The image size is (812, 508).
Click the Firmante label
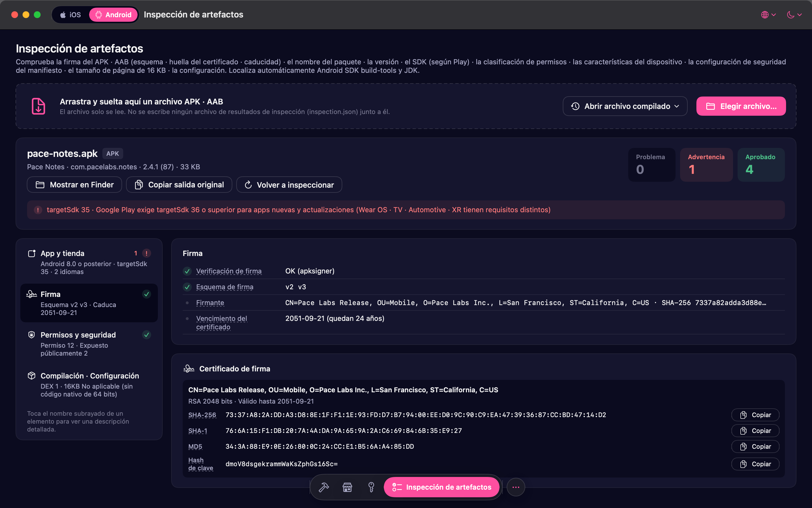tap(210, 303)
